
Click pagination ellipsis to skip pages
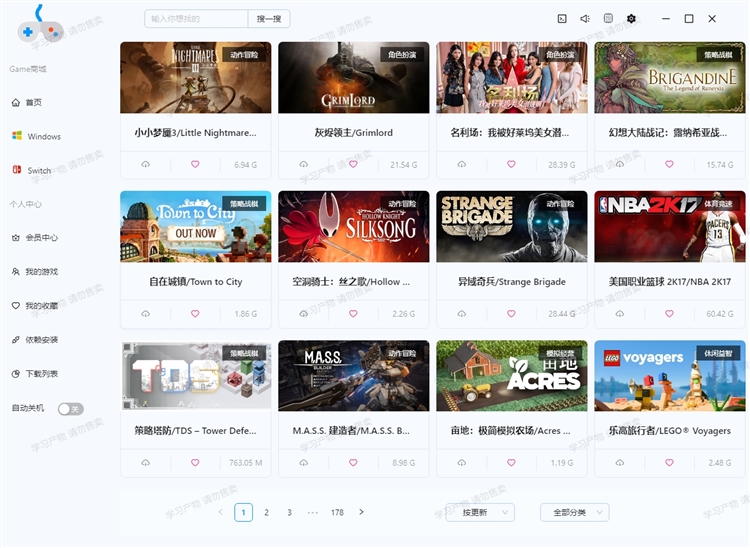[313, 512]
